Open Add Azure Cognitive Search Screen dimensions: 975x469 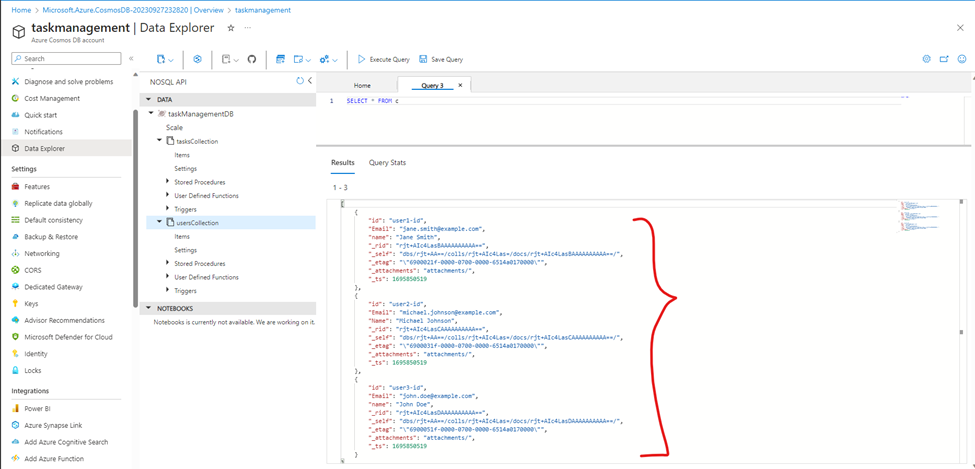(x=66, y=442)
